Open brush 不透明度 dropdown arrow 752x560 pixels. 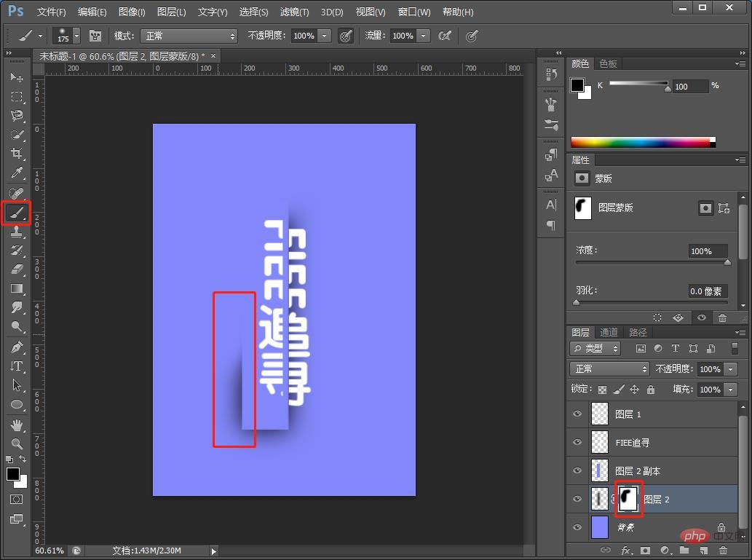[x=325, y=36]
